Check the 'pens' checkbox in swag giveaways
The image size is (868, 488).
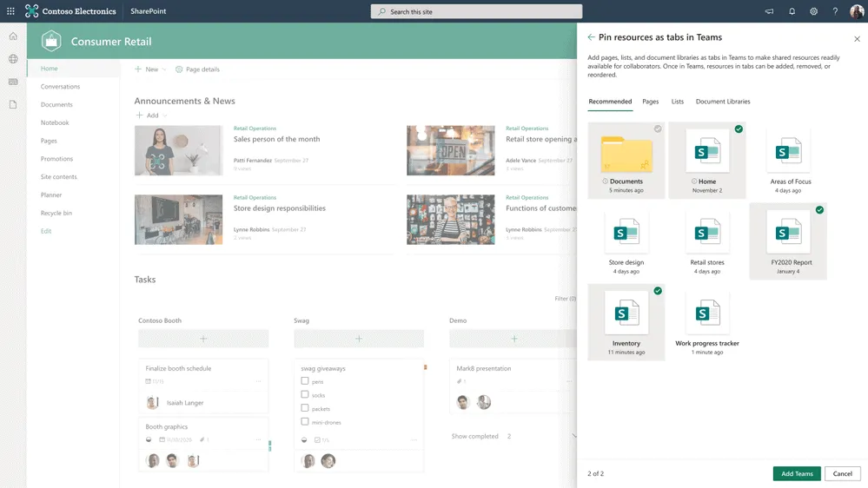(x=305, y=381)
